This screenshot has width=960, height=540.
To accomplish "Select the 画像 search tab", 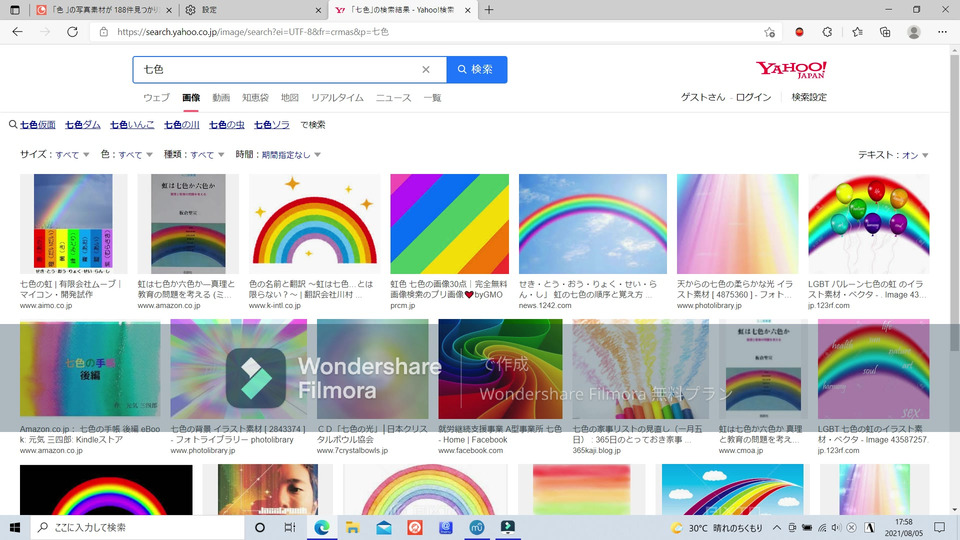I will 191,97.
